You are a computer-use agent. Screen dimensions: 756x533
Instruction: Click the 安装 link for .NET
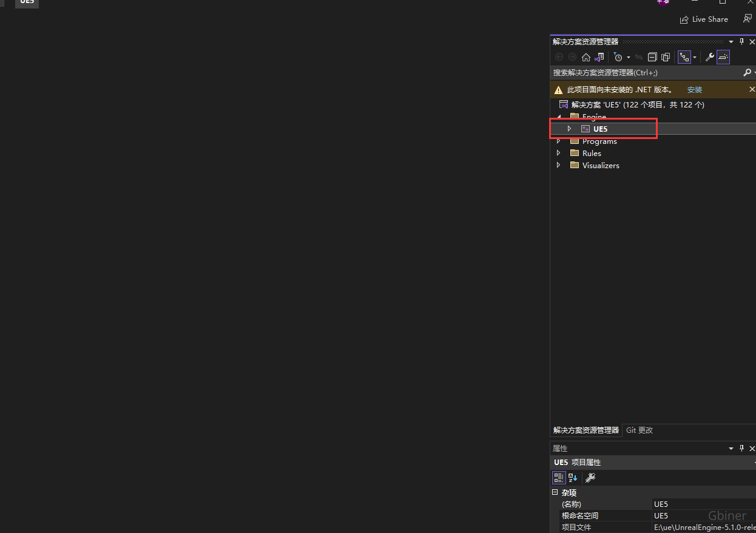[694, 90]
